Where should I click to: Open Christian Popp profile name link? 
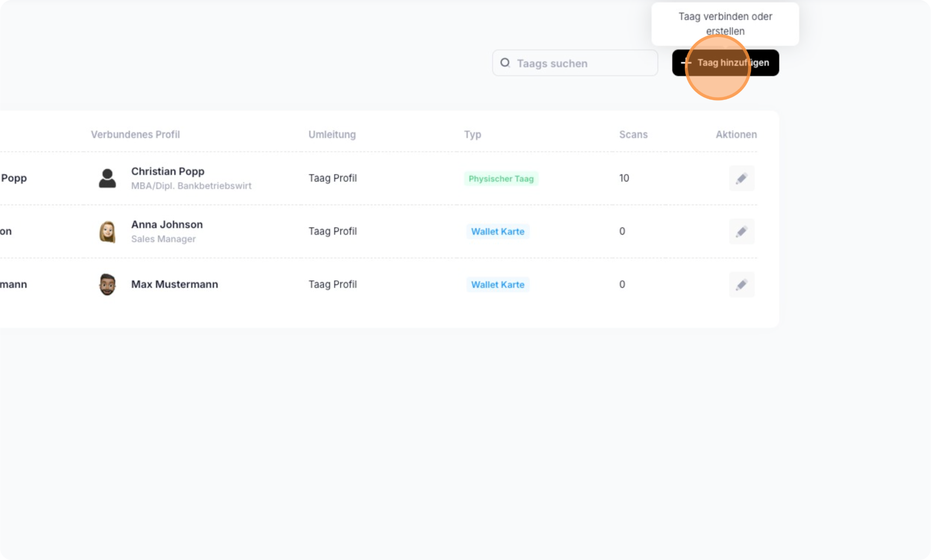pyautogui.click(x=168, y=171)
